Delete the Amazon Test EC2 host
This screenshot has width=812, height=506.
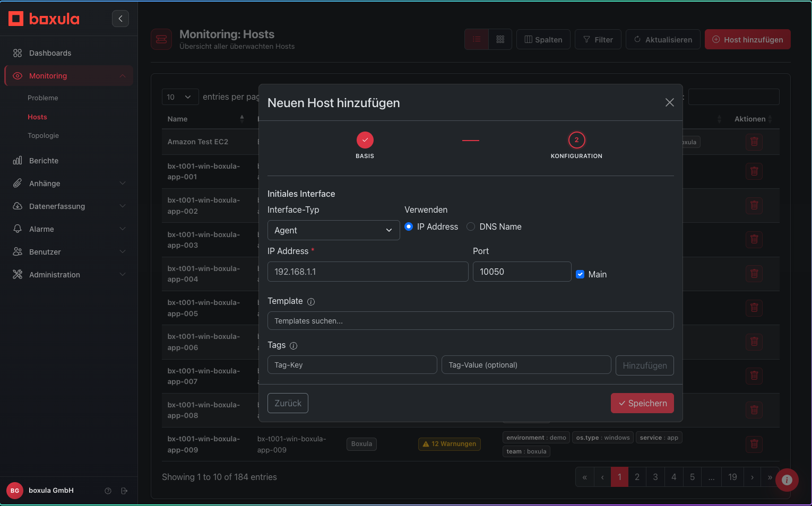(754, 142)
